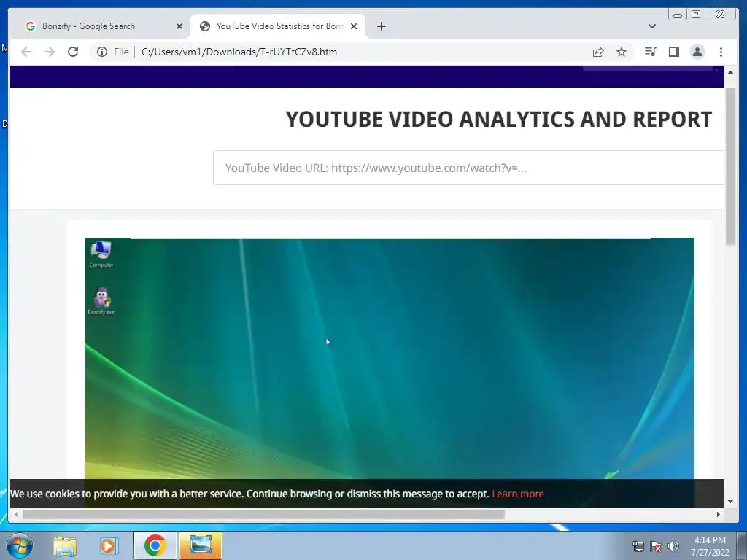Open the network tray icon
The image size is (747, 560).
point(638,546)
